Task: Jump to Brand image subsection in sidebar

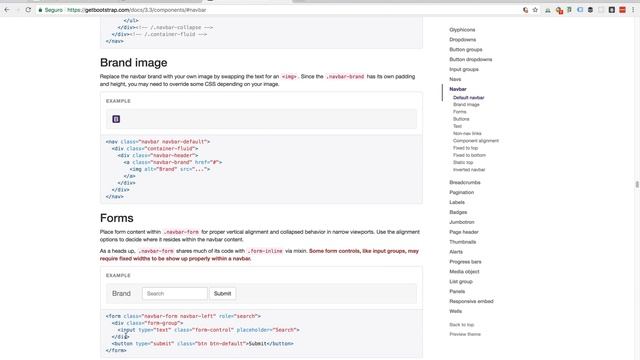Action: [x=466, y=105]
